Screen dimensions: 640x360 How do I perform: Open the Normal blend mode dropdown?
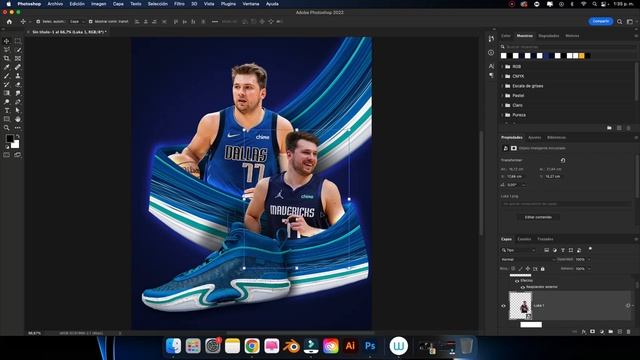coord(528,260)
